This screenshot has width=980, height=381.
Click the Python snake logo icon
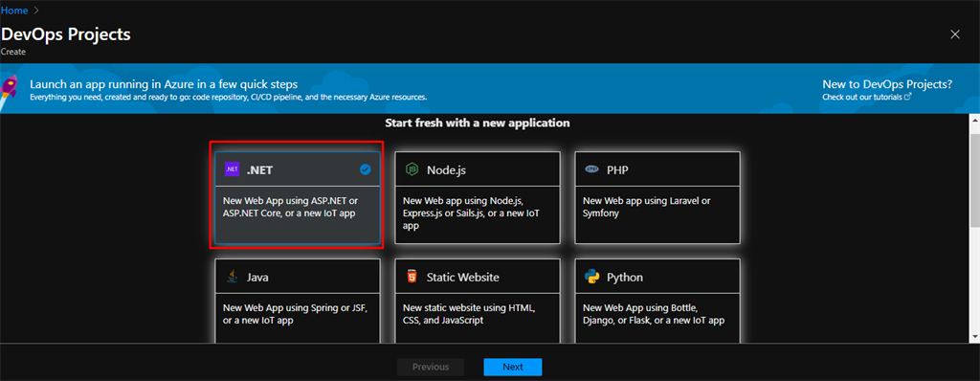(591, 278)
